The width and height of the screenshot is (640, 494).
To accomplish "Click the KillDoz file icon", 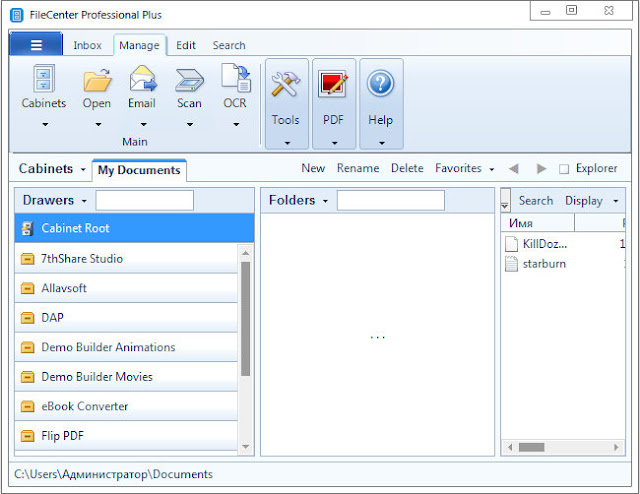I will pyautogui.click(x=511, y=244).
